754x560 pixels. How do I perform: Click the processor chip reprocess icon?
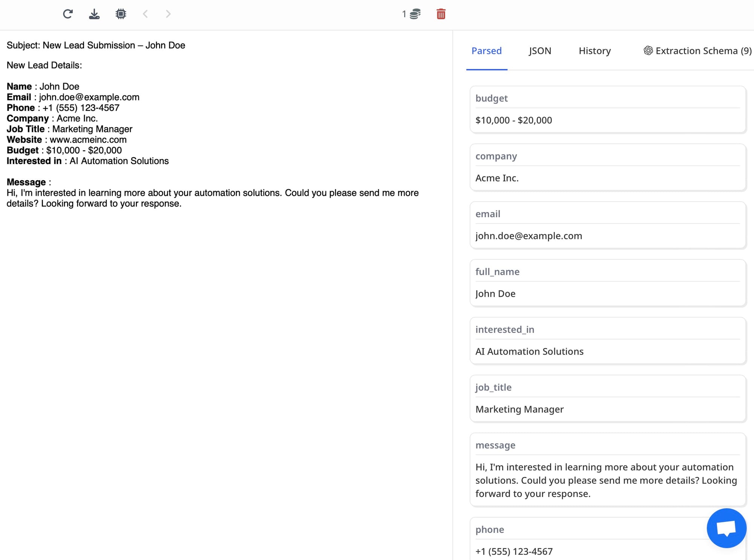point(121,14)
